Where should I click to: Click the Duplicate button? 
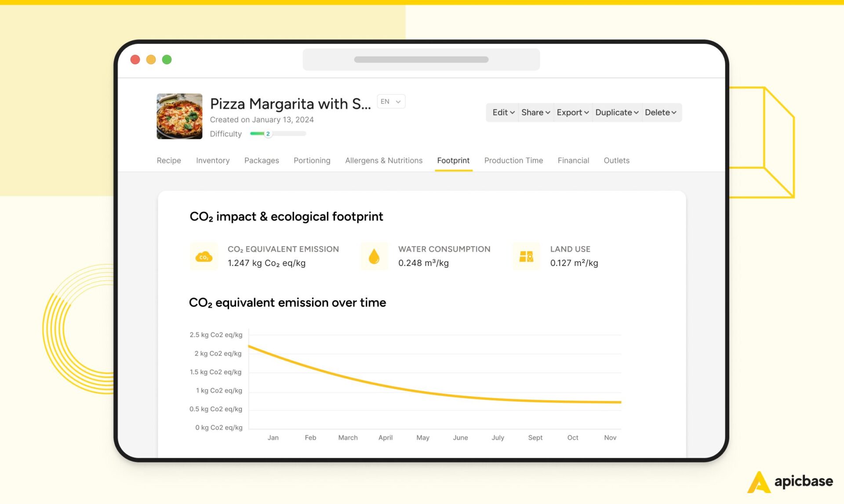coord(615,112)
